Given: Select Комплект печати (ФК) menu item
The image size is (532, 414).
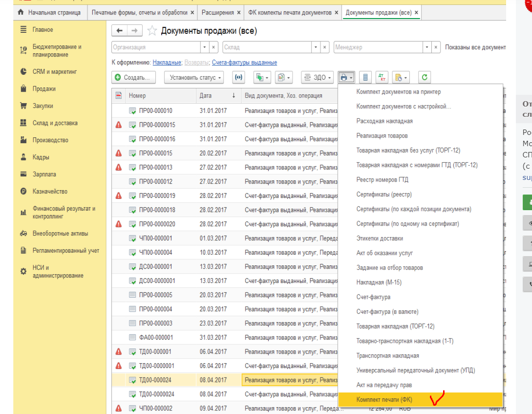Looking at the screenshot, I should point(384,400).
